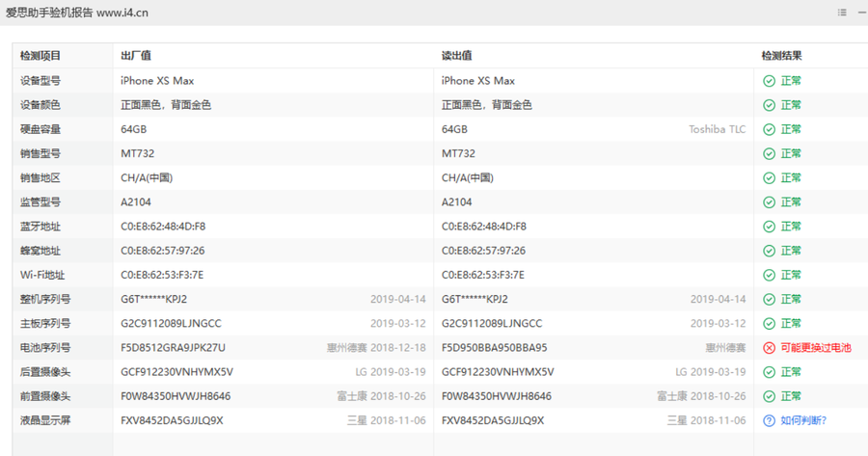The height and width of the screenshot is (456, 868).
Task: Click read value 64GB in 硬盘容量 row
Action: 454,129
